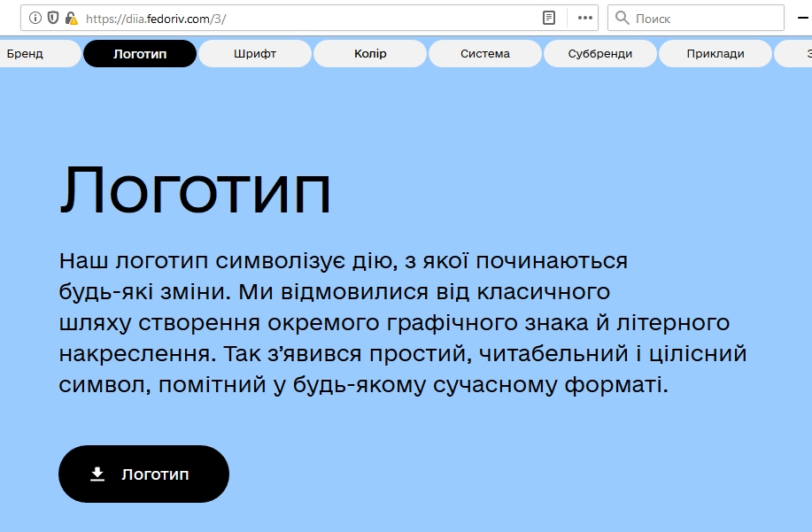Click the URL address field
The image size is (812, 532).
pyautogui.click(x=311, y=19)
